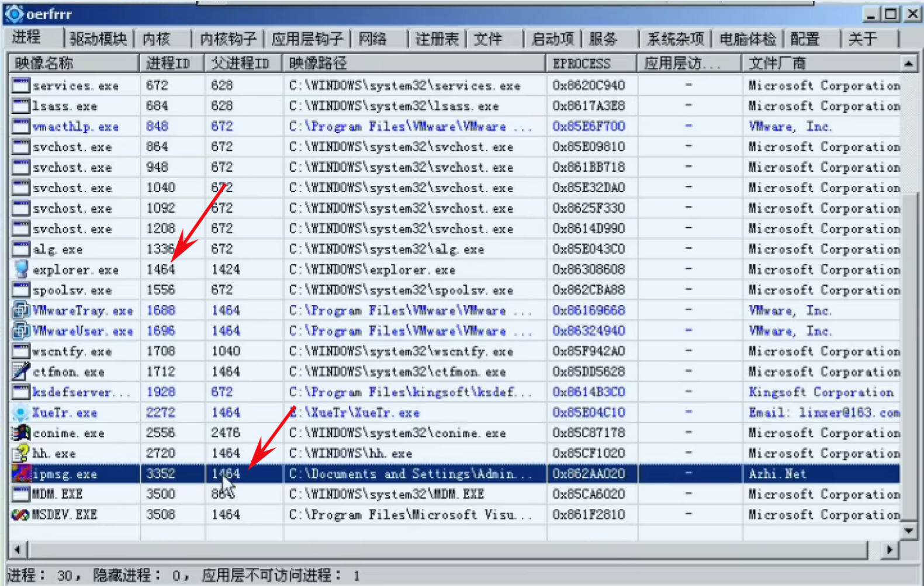The image size is (924, 586).
Task: Open the 驱动模块 tab
Action: [x=98, y=39]
